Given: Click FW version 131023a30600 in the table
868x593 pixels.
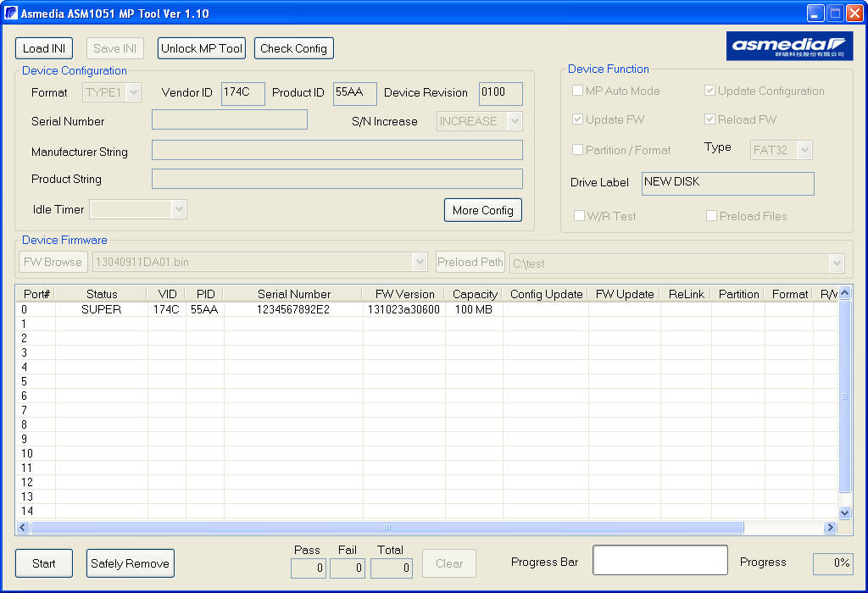Looking at the screenshot, I should pos(403,309).
